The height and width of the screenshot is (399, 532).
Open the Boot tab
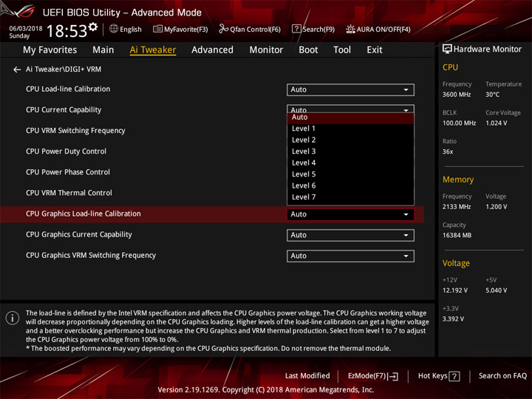click(x=308, y=50)
